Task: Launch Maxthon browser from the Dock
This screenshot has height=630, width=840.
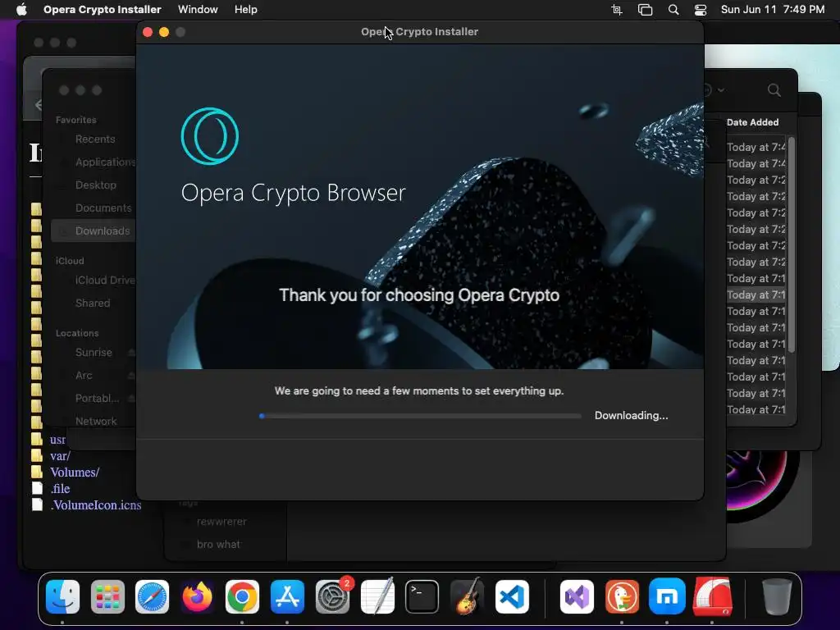Action: point(667,597)
